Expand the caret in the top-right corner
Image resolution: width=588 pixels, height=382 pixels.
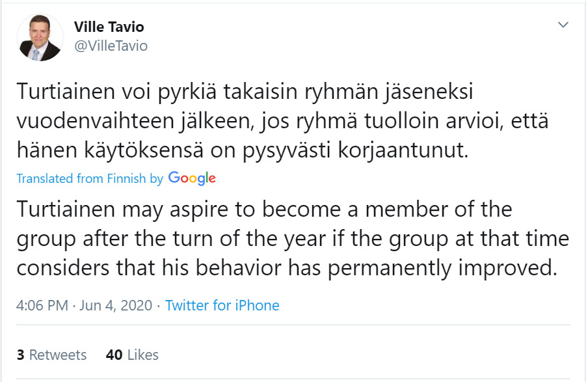pyautogui.click(x=563, y=24)
